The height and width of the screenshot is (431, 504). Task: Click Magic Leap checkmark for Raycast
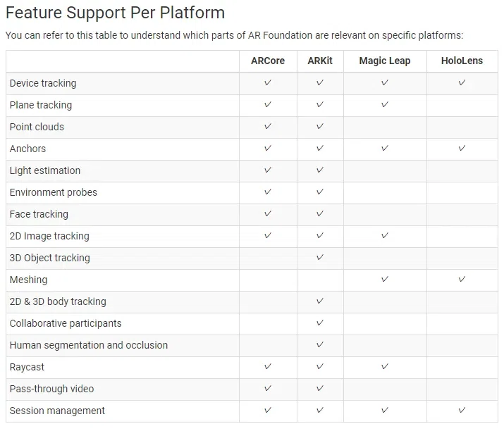coord(385,367)
